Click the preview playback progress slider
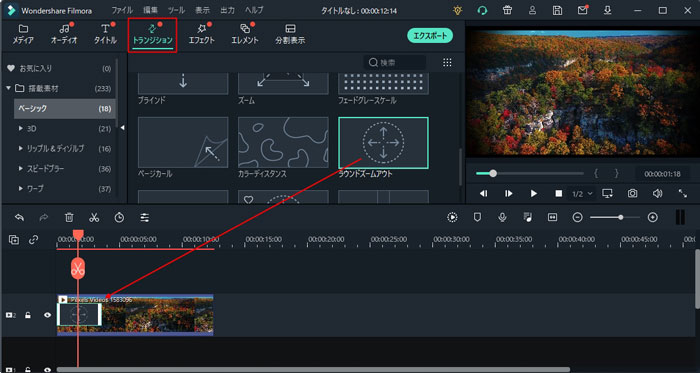This screenshot has width=700, height=373. (x=529, y=173)
